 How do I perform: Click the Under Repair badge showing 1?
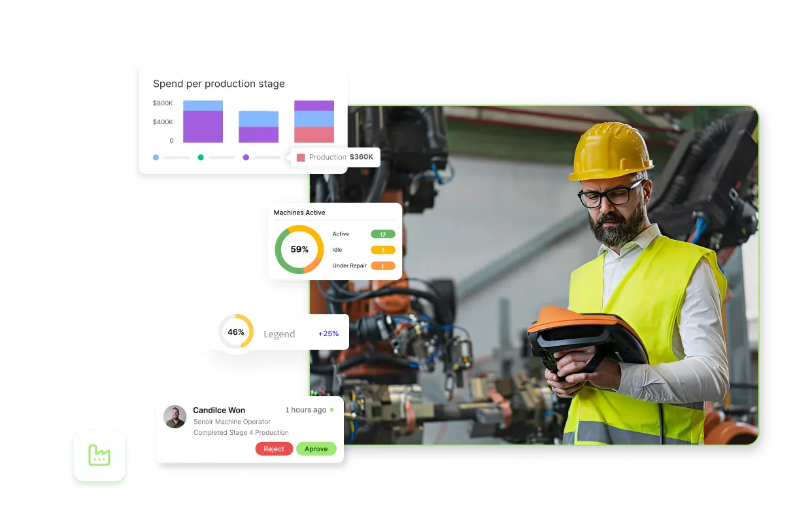(x=382, y=265)
